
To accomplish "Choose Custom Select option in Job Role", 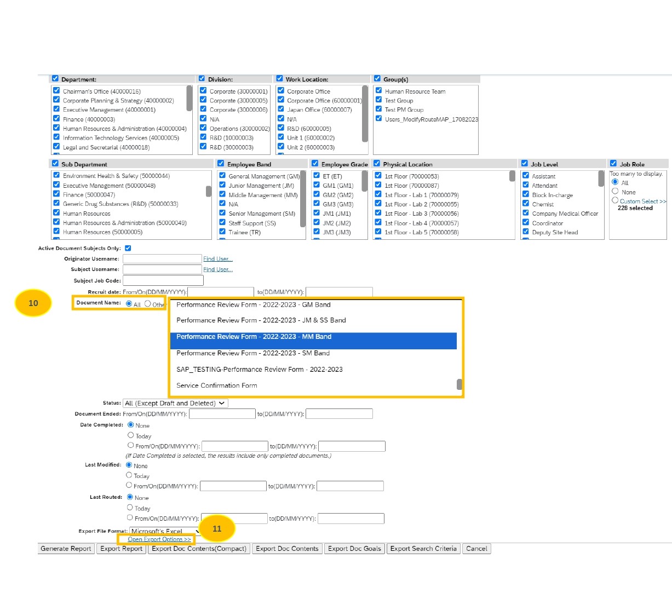I will tap(614, 200).
